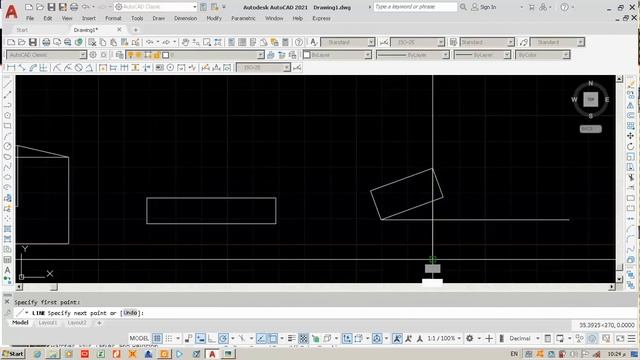640x360 pixels.
Task: Click the Make Object's Layer Current icon
Action: [271, 55]
